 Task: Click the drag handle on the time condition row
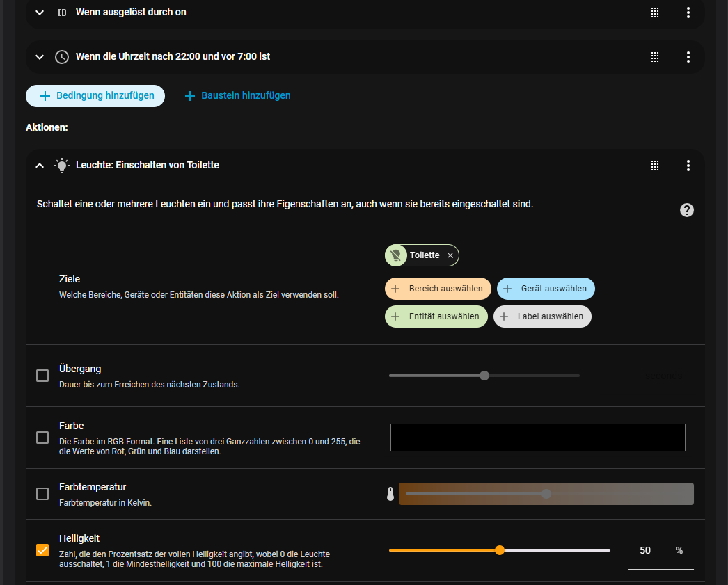654,56
